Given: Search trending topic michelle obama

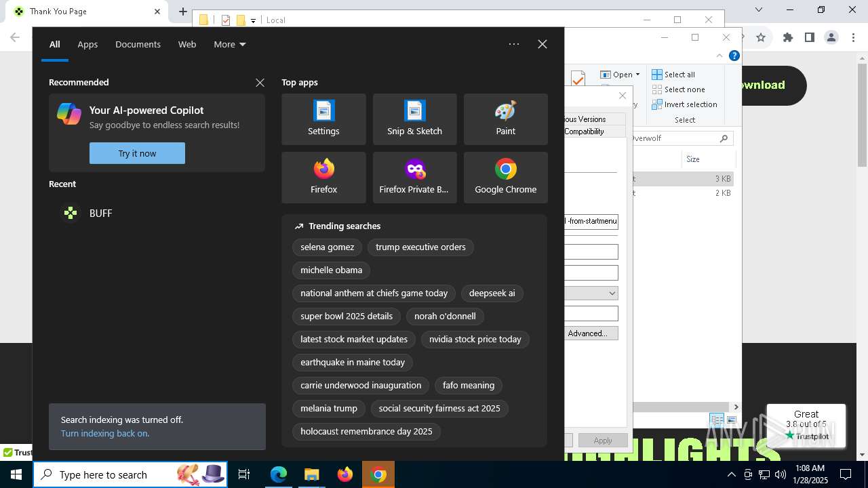Looking at the screenshot, I should [332, 270].
